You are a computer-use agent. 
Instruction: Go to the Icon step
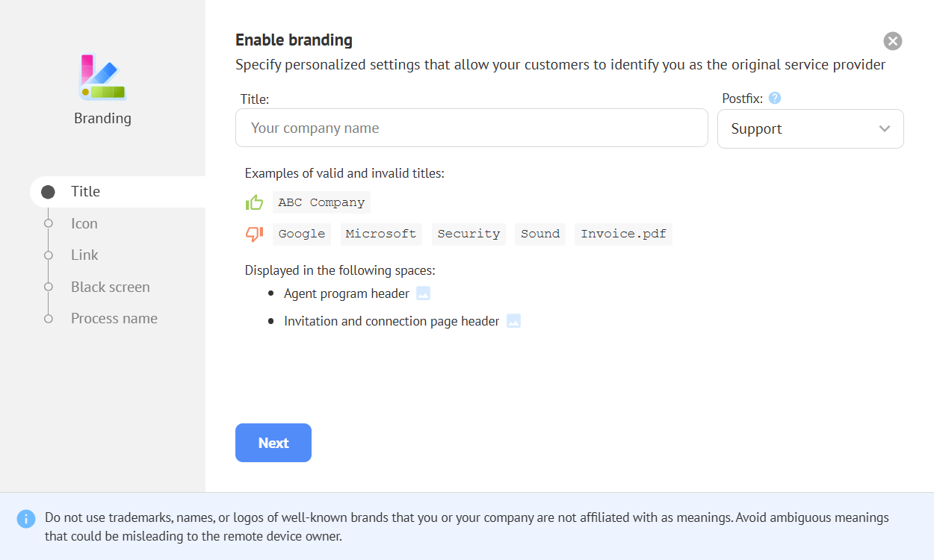[84, 224]
